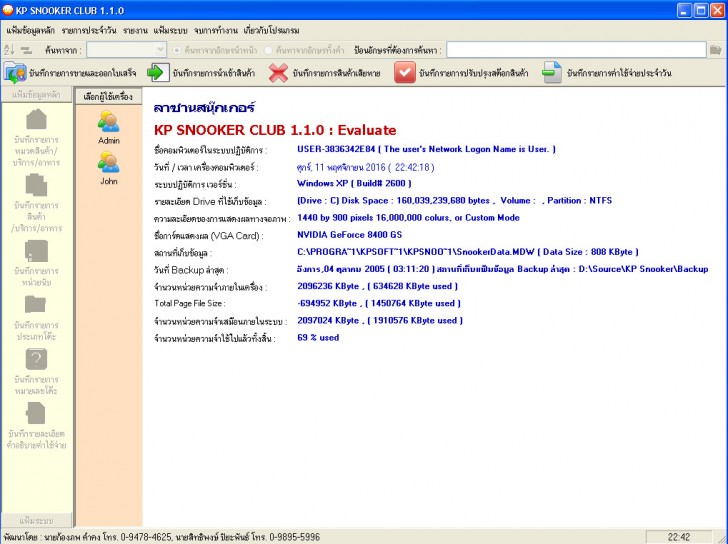
Task: Open the แฟ้มระบบ menu
Action: (x=170, y=31)
